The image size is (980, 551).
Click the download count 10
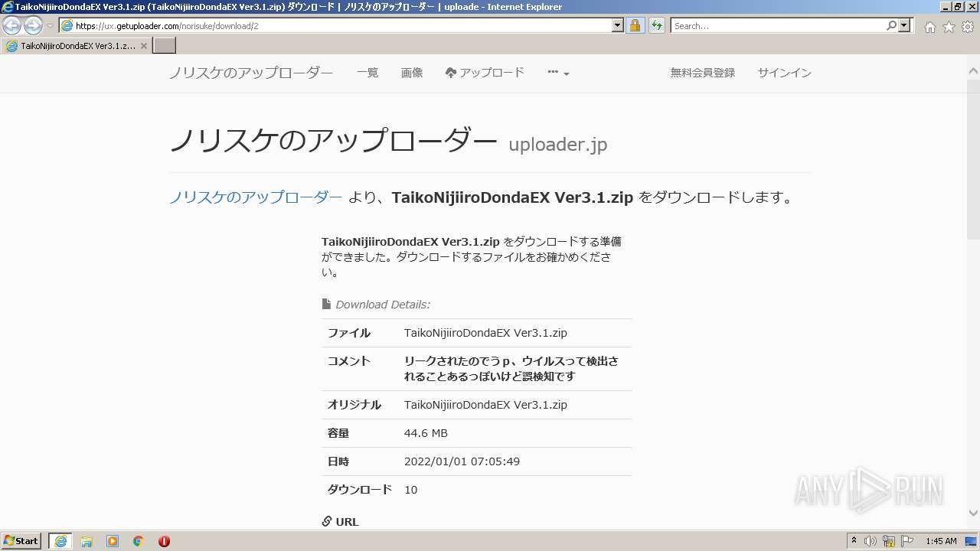[x=410, y=490]
